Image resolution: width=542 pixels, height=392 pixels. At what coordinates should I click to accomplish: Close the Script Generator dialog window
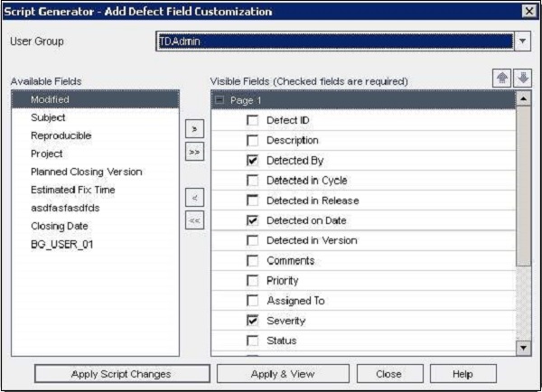coord(528,11)
